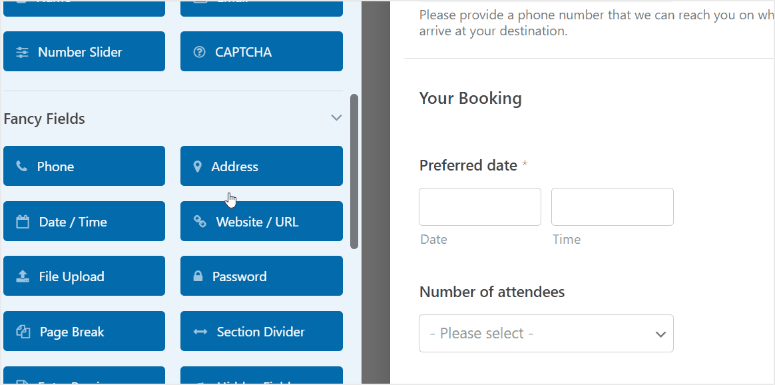The image size is (775, 385).
Task: Add a Phone field button
Action: coord(84,166)
